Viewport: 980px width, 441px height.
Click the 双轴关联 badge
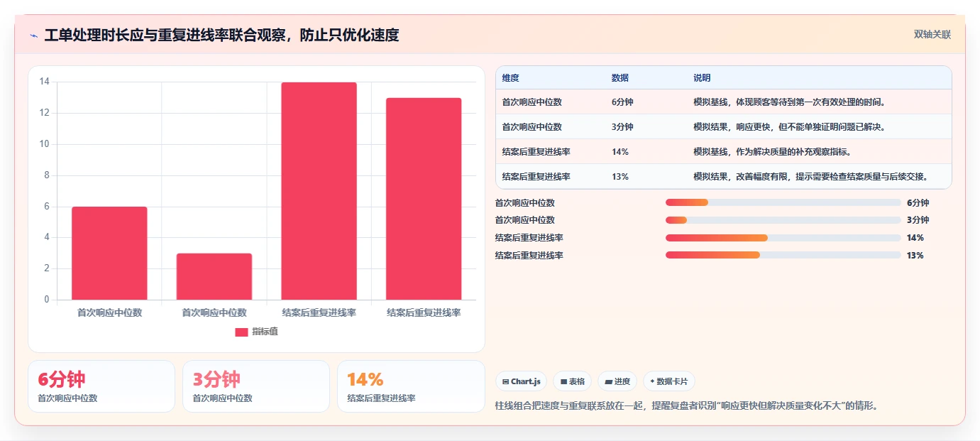tap(932, 35)
